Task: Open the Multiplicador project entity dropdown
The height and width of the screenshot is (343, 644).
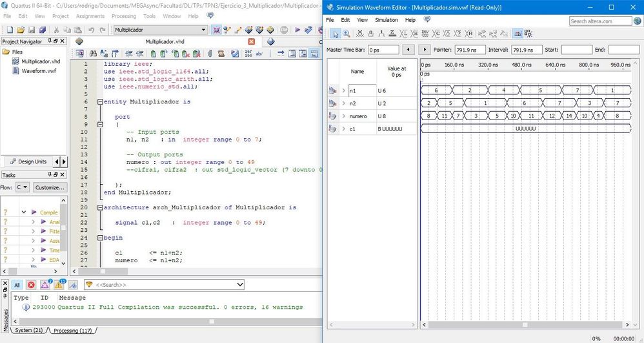Action: coord(203,30)
